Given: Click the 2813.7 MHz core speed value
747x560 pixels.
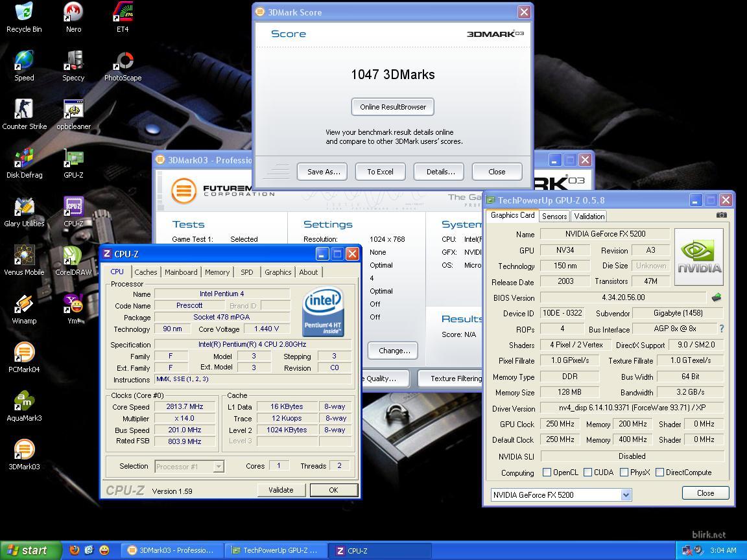Looking at the screenshot, I should [185, 406].
